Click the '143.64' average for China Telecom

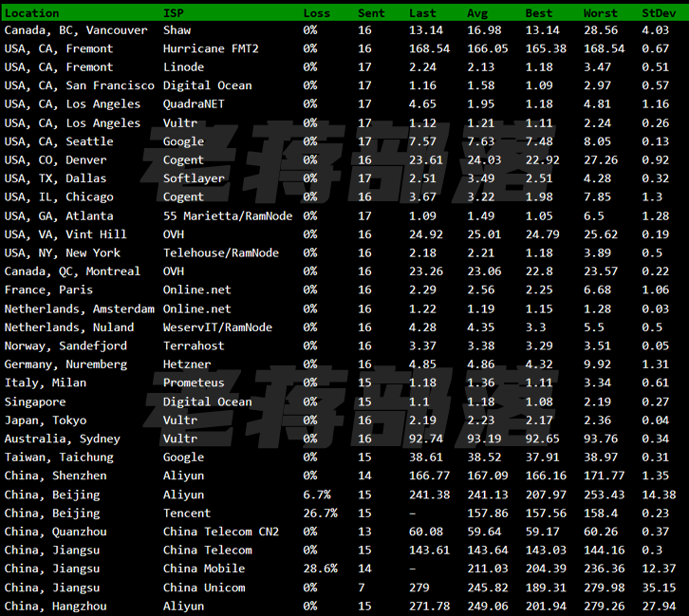click(487, 551)
